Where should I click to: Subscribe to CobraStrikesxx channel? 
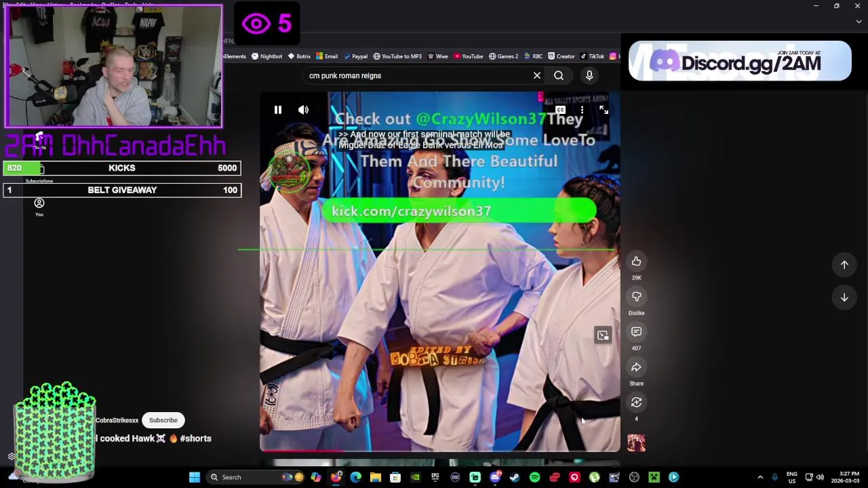point(163,420)
